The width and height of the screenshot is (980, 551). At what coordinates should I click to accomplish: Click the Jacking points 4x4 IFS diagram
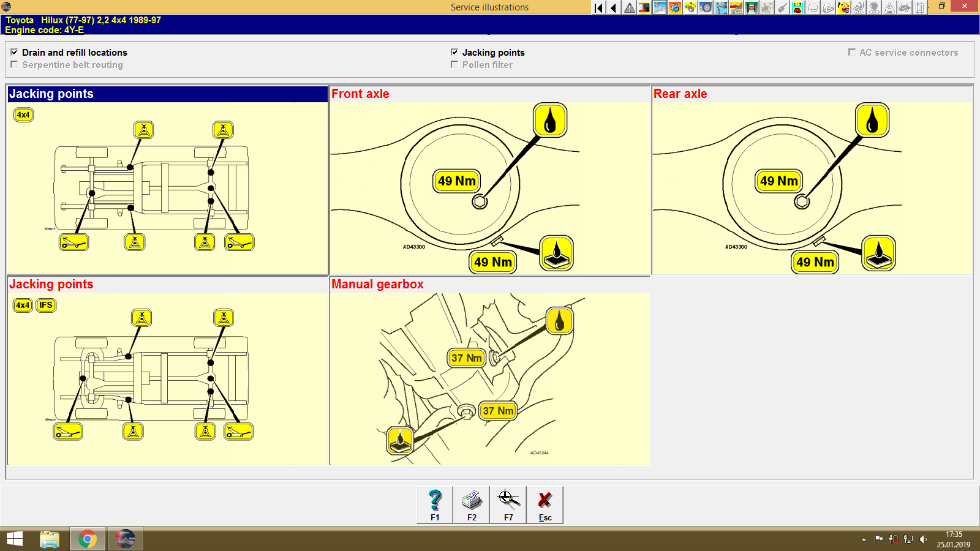[165, 373]
